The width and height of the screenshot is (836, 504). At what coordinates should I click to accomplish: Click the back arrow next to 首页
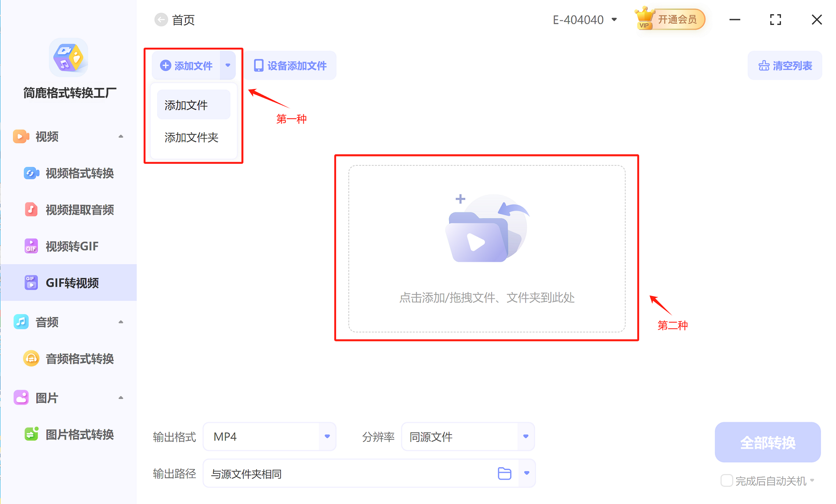tap(161, 20)
